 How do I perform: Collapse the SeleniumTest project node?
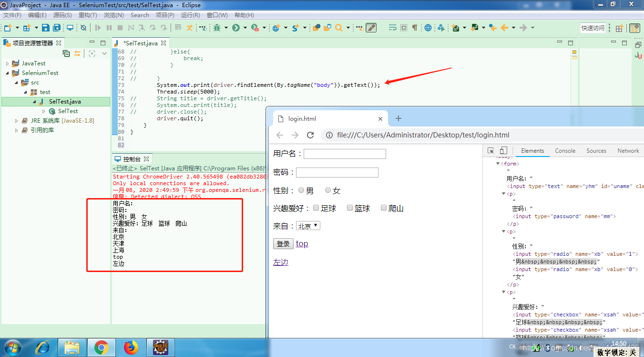(x=7, y=73)
